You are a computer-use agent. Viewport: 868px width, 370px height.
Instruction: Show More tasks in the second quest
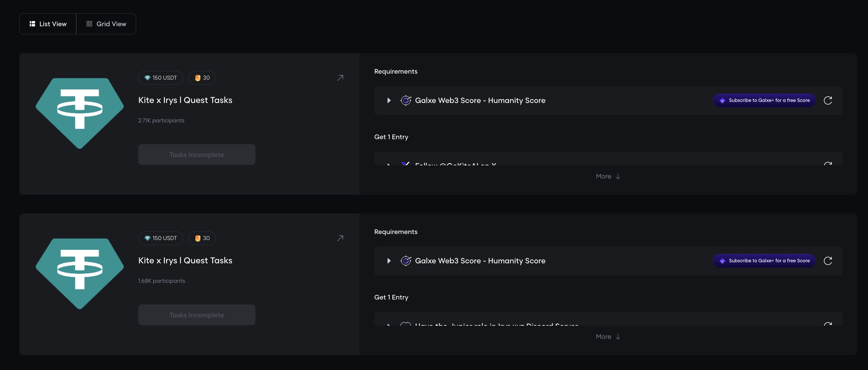tap(608, 337)
